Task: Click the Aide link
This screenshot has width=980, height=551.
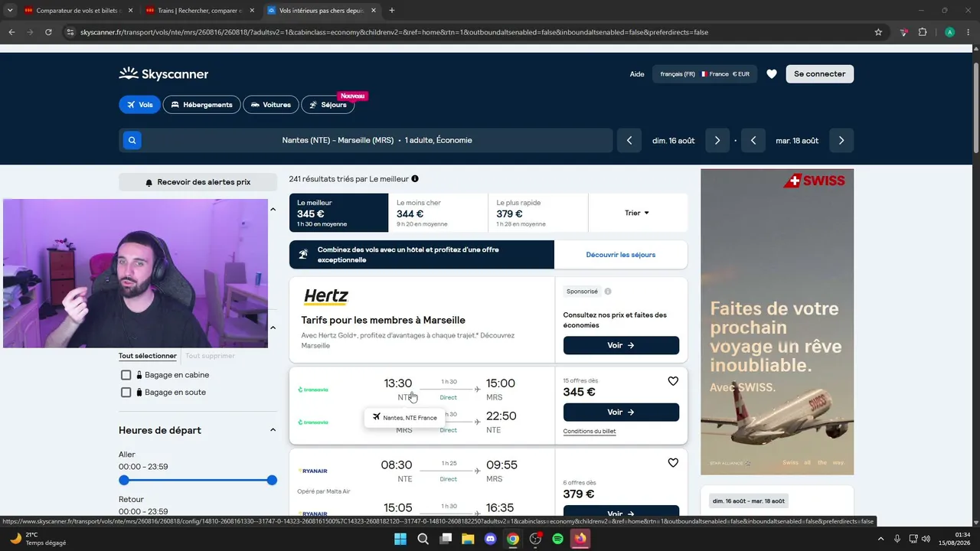Action: [x=637, y=74]
